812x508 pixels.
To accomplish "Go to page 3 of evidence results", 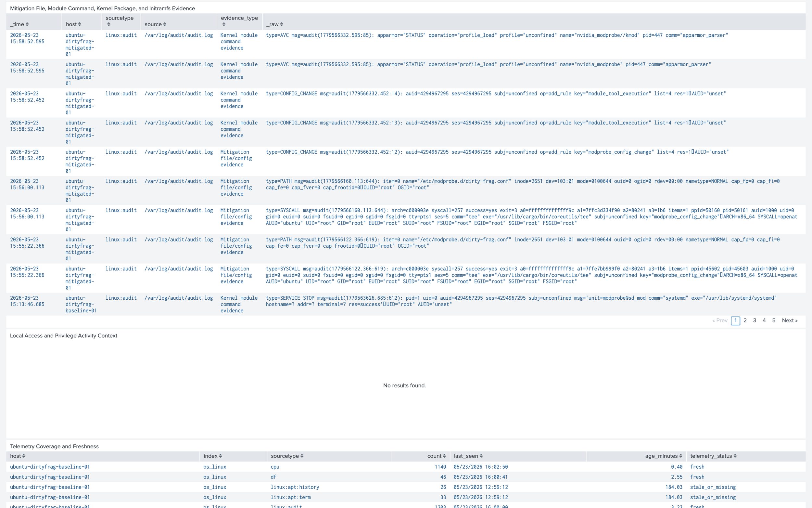I will (x=755, y=320).
